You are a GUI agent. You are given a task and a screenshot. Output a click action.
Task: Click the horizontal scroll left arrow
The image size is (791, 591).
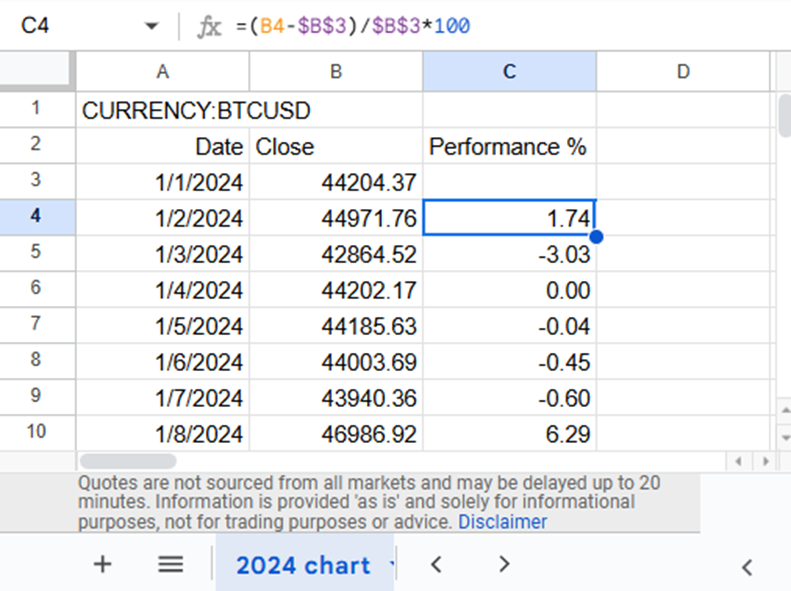coord(739,461)
